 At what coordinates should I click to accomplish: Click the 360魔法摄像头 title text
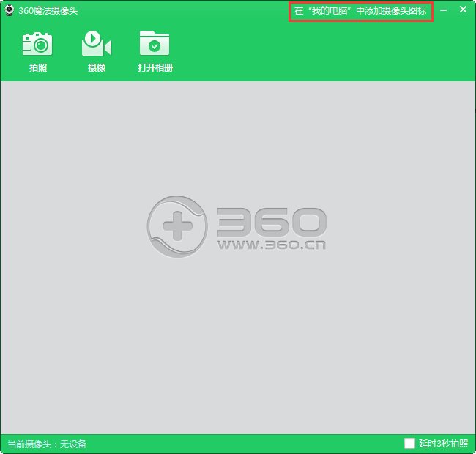click(48, 11)
